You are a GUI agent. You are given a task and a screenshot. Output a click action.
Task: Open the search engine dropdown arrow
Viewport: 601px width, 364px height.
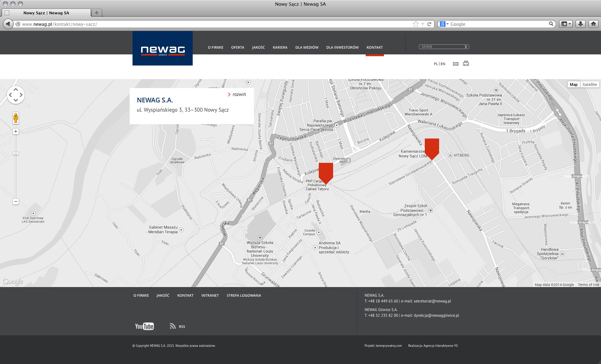coord(448,24)
